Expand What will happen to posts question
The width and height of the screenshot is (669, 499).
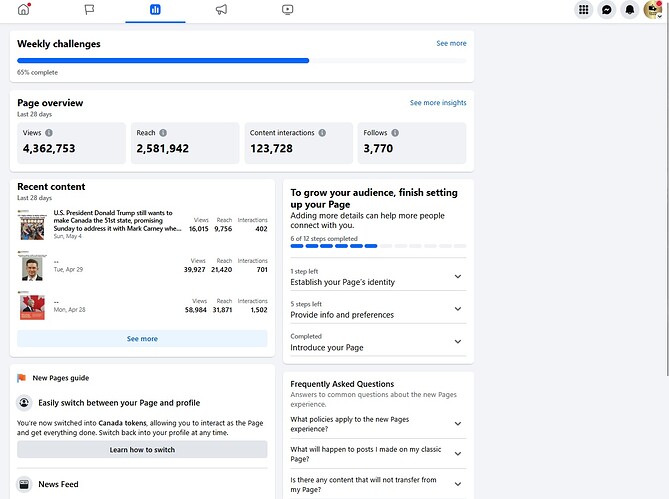378,454
